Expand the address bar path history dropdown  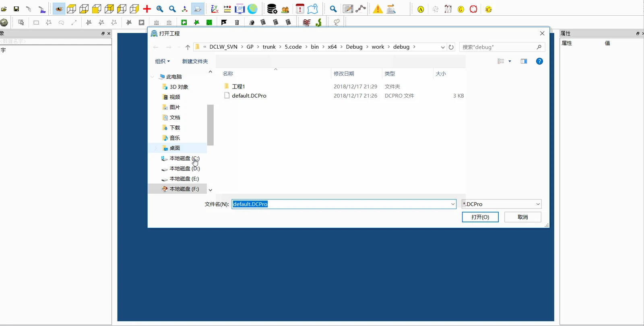click(443, 47)
